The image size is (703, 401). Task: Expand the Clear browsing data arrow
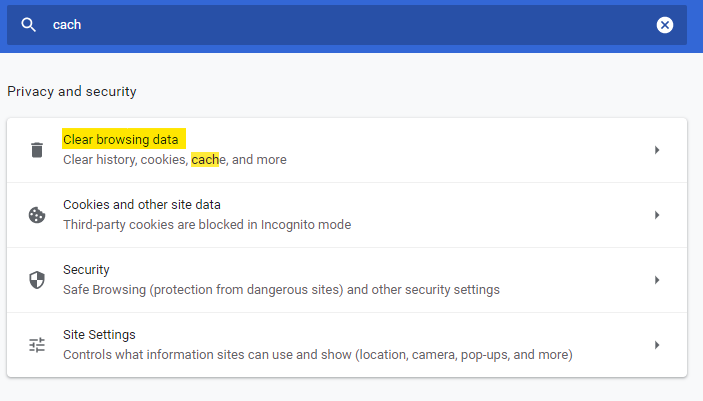point(657,150)
